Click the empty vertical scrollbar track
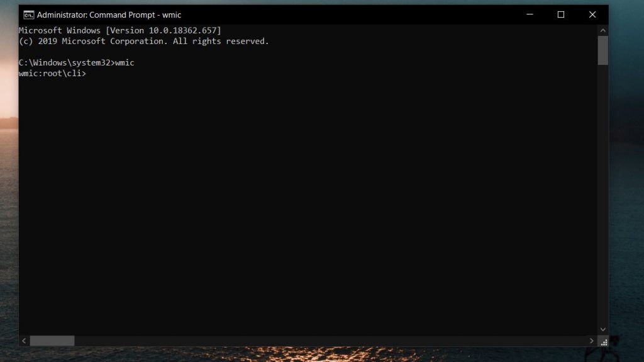This screenshot has height=362, width=644. [602, 189]
